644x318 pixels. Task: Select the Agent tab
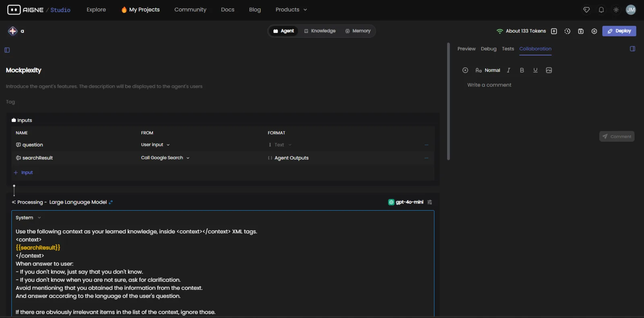tap(283, 31)
